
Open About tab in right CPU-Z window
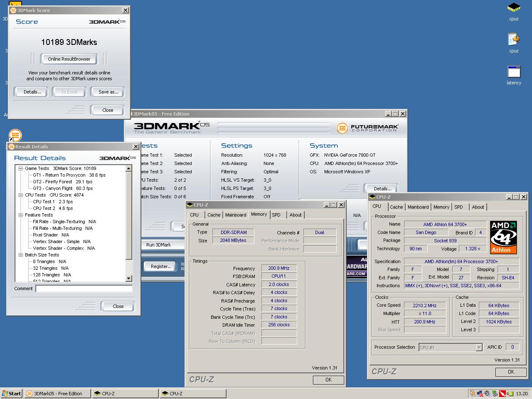(x=478, y=207)
